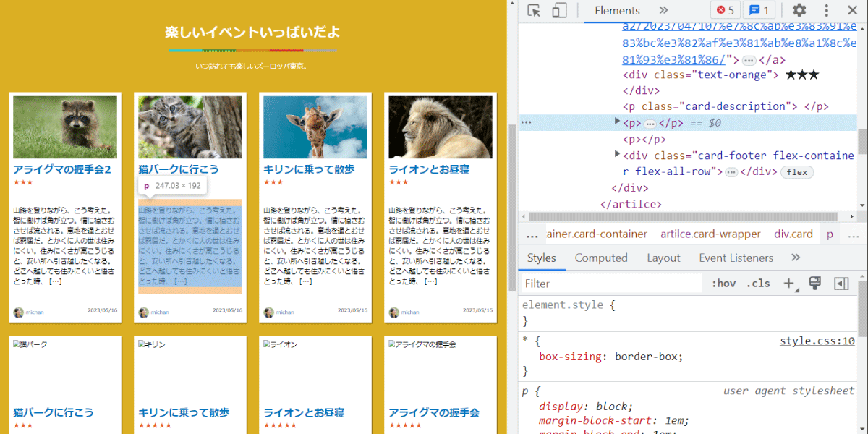Toggle computed styles sidebar pane
Screen dimensions: 868x434
coord(841,284)
